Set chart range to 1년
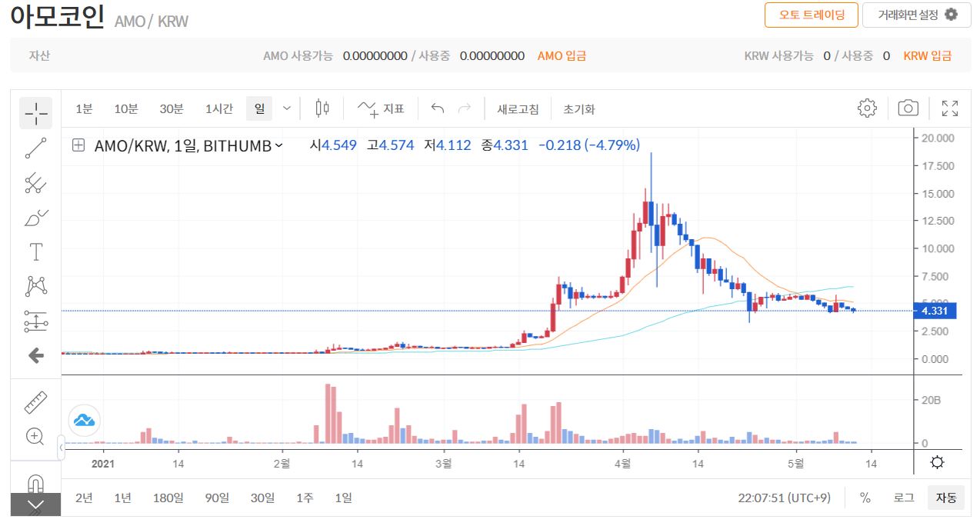The image size is (980, 526). pos(122,498)
